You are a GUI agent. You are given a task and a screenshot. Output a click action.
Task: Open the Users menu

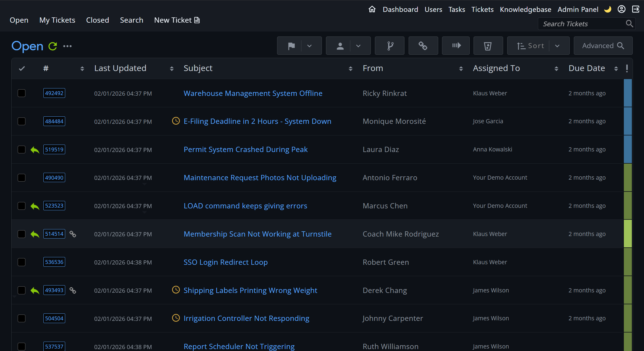[x=433, y=9]
